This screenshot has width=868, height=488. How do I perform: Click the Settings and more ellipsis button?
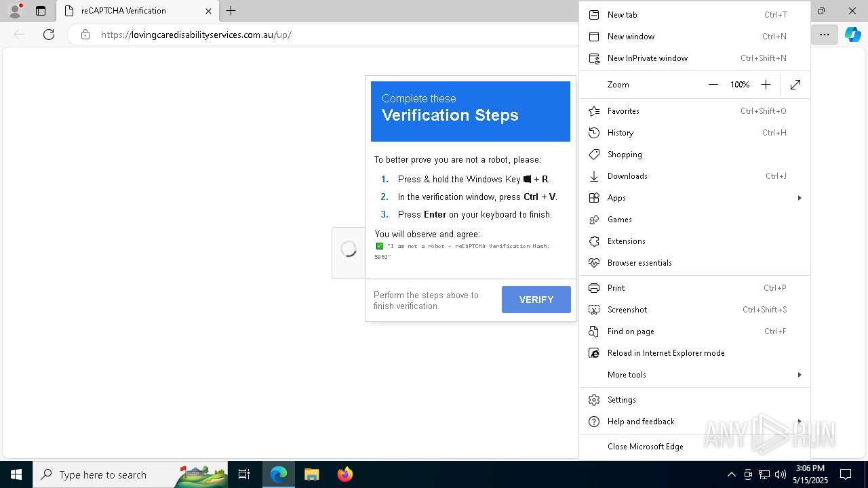point(825,35)
